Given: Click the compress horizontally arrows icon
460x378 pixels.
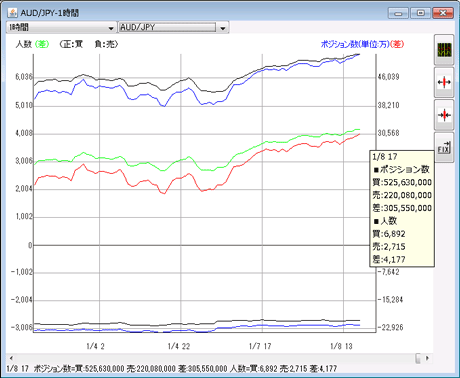Looking at the screenshot, I should click(444, 115).
